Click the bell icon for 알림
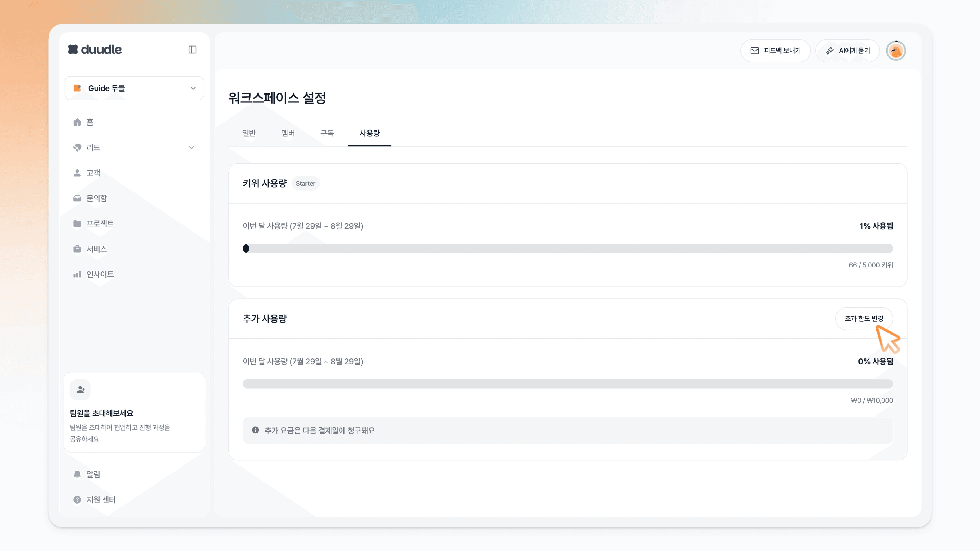Image resolution: width=980 pixels, height=551 pixels. pos(77,474)
